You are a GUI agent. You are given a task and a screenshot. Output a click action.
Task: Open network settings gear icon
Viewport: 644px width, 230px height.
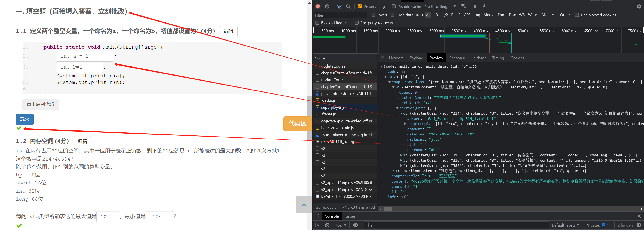pyautogui.click(x=639, y=7)
